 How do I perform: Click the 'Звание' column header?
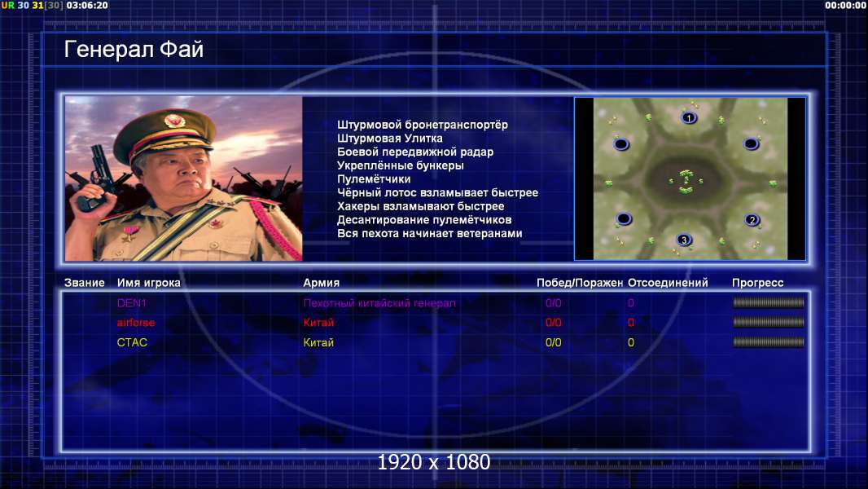pos(84,283)
